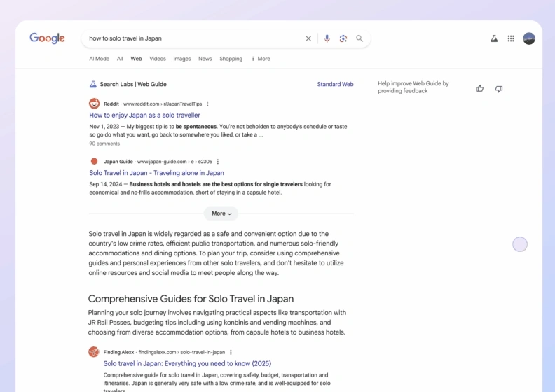Image resolution: width=555 pixels, height=392 pixels.
Task: Click the findingalexx.com URL breadcrumb
Action: (181, 352)
